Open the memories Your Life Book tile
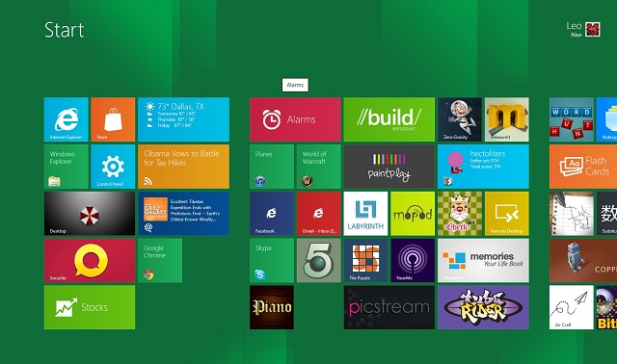 (484, 260)
